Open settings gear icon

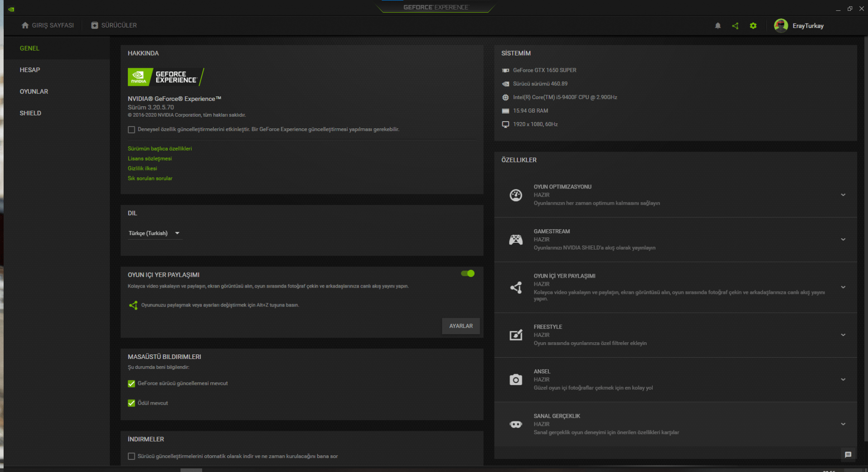coord(753,26)
